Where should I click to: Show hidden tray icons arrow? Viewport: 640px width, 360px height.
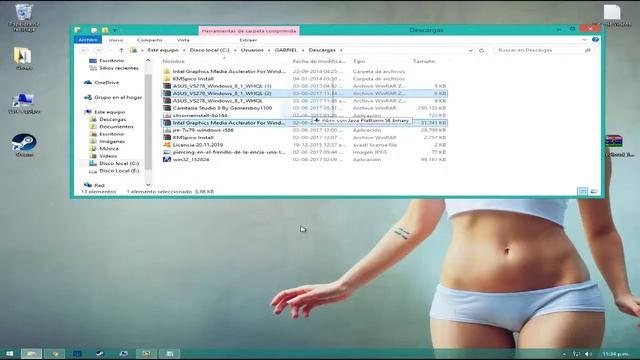(564, 354)
